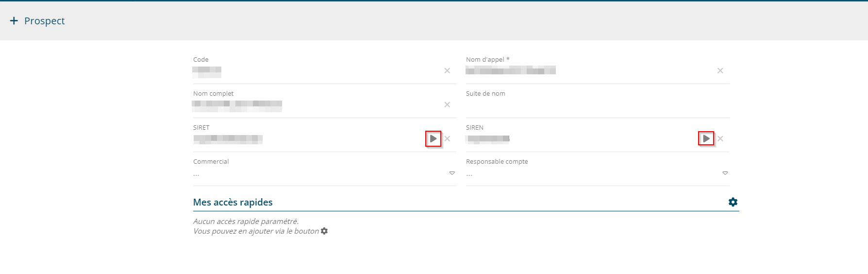
Task: Clear the SIRET field with its X
Action: [447, 139]
